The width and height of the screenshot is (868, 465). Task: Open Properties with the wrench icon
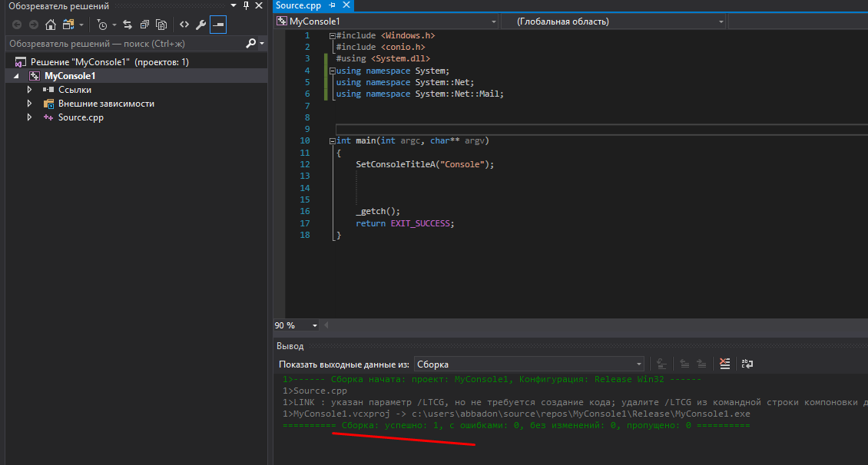tap(201, 25)
